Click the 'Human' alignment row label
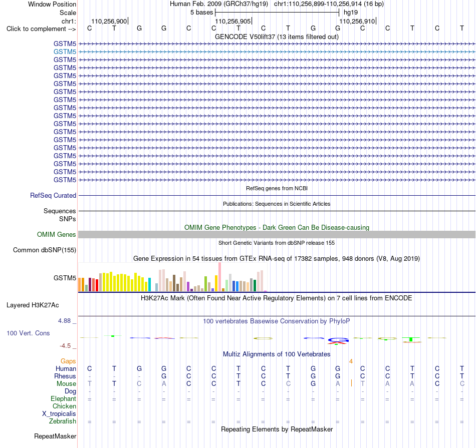The image size is (476, 448). pyautogui.click(x=66, y=368)
